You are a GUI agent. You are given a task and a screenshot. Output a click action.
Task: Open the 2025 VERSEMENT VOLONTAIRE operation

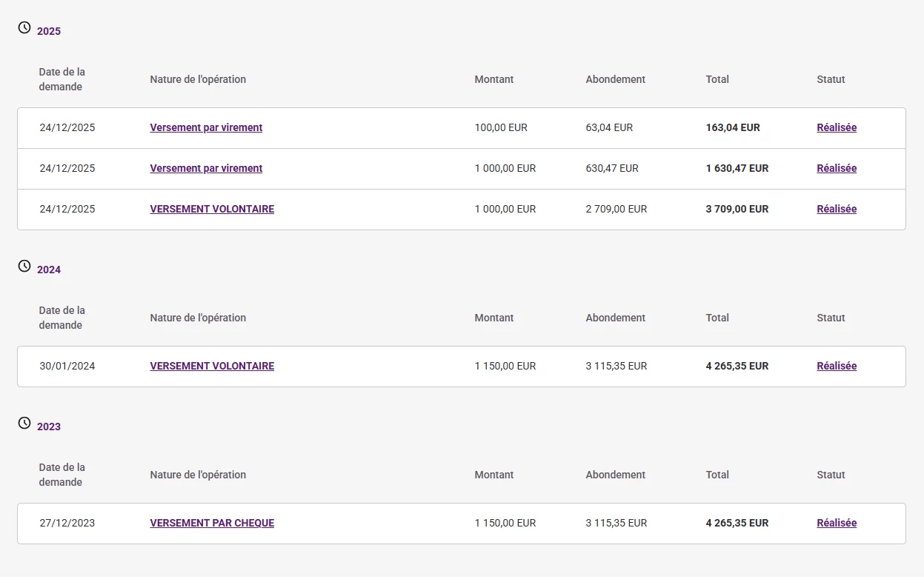[x=212, y=209]
